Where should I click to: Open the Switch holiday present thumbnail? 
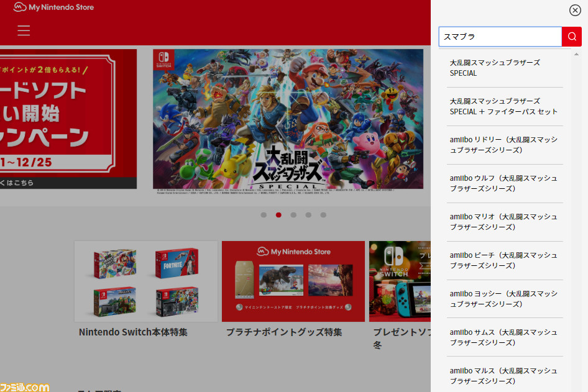(x=400, y=281)
